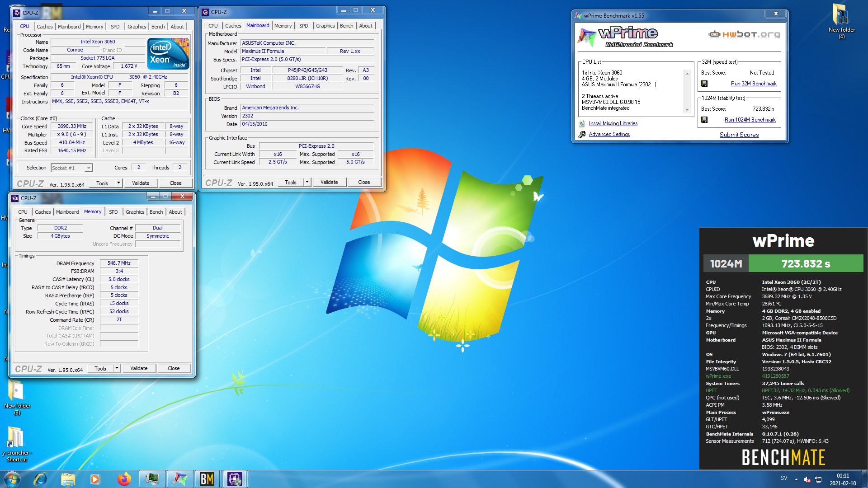The width and height of the screenshot is (868, 488).
Task: Click the title bar icon of the Memory CPU-Z window
Action: click(x=15, y=198)
